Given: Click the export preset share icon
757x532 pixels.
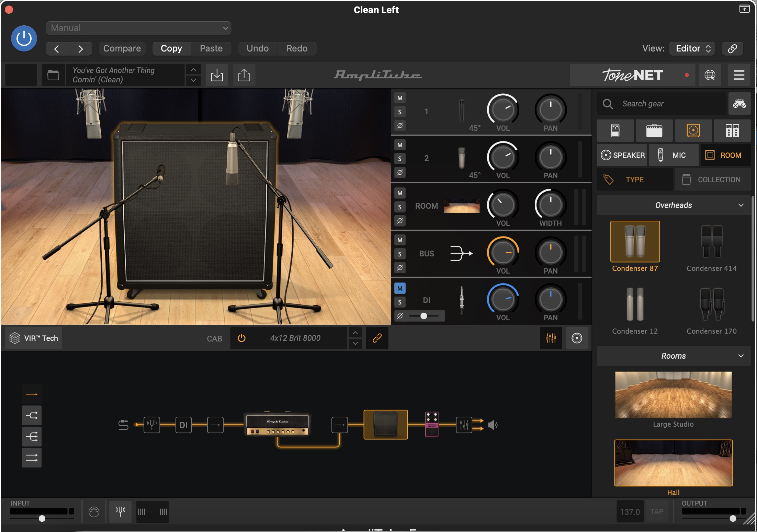Looking at the screenshot, I should (244, 75).
